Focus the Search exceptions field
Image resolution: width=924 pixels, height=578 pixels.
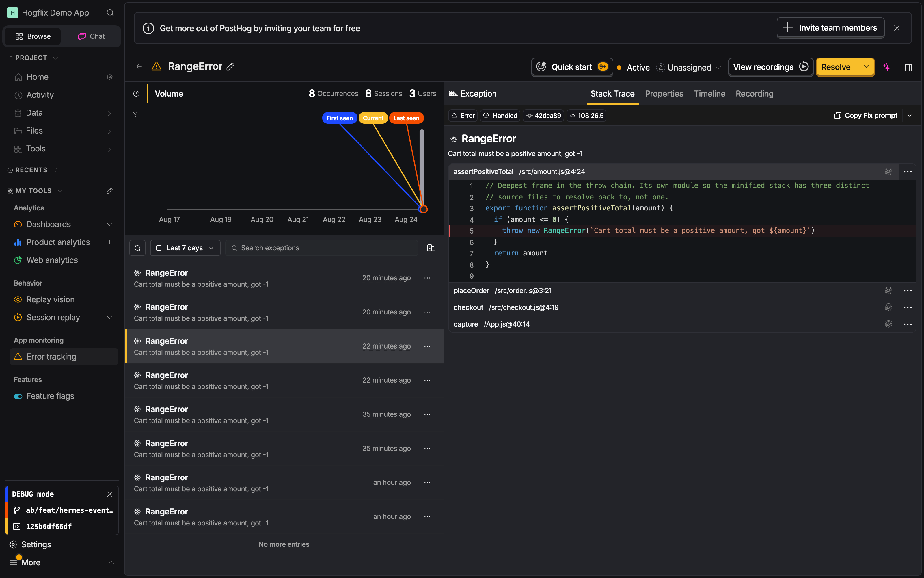coord(322,248)
